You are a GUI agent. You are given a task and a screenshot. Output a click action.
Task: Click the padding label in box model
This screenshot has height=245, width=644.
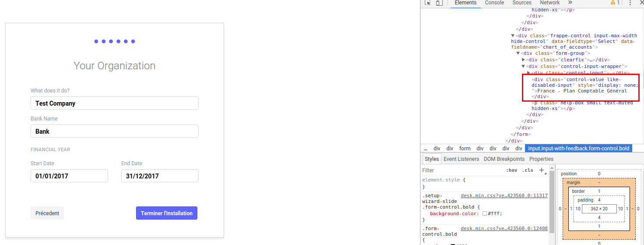point(584,200)
